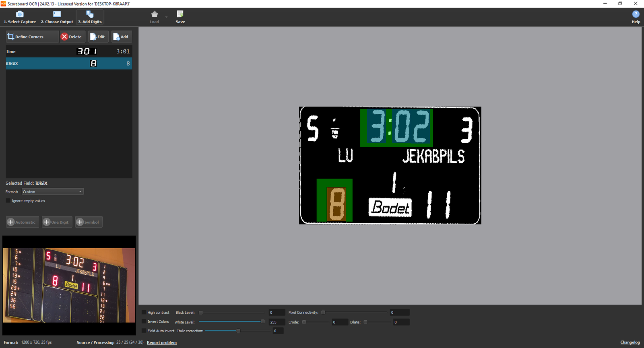644x348 pixels.
Task: Add a new field
Action: tap(122, 37)
